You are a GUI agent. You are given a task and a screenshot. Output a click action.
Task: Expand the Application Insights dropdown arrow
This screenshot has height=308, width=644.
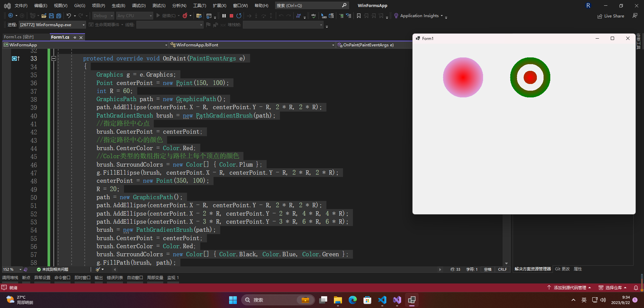442,16
